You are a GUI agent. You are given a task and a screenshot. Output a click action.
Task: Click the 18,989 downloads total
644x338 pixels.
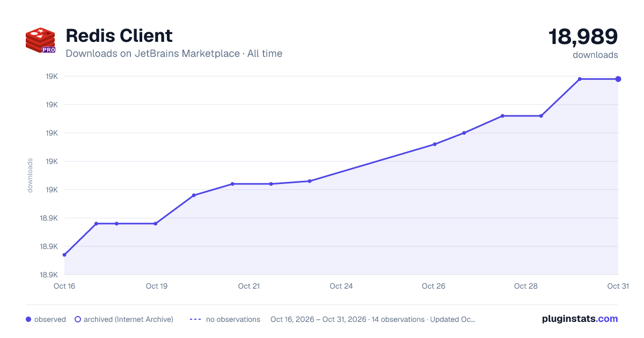coord(583,37)
